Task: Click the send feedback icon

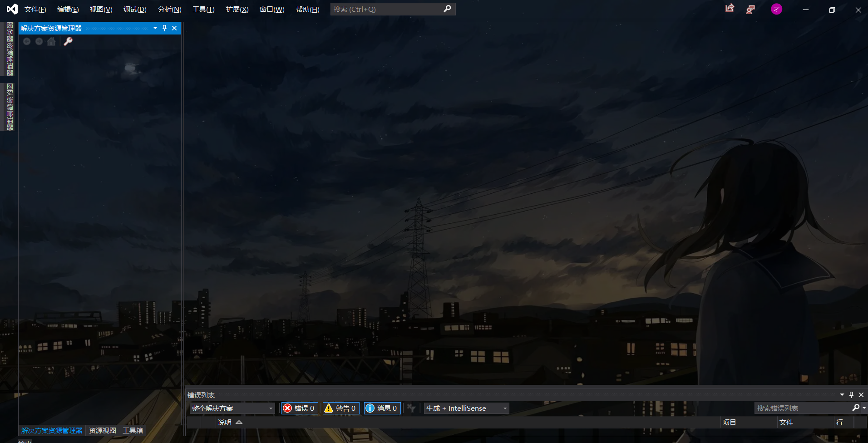Action: (x=750, y=9)
